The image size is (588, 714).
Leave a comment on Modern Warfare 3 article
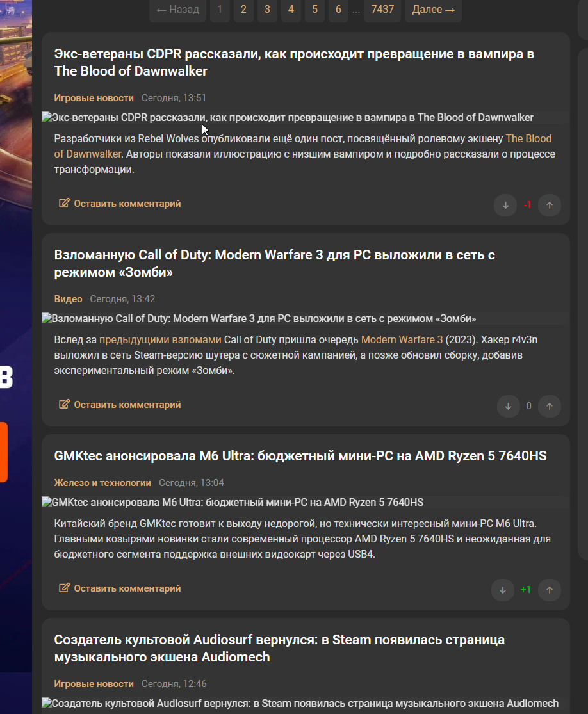120,405
